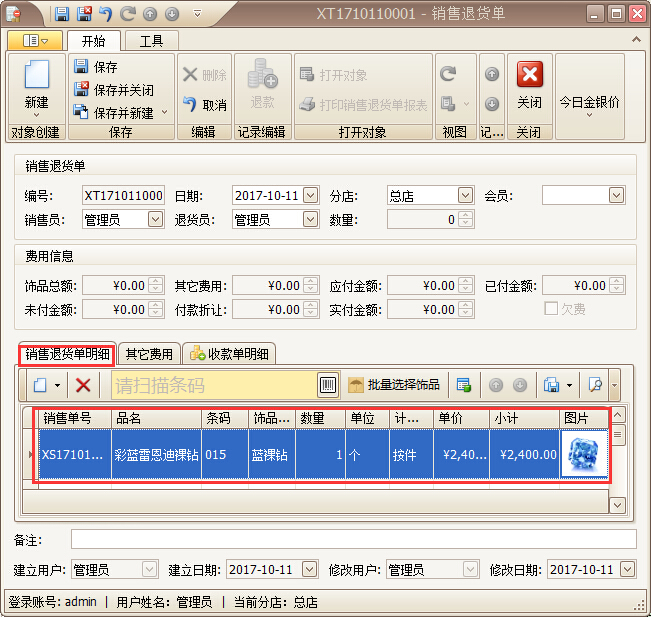This screenshot has width=651, height=617.
Task: Click the save icon in title bar
Action: 62,14
